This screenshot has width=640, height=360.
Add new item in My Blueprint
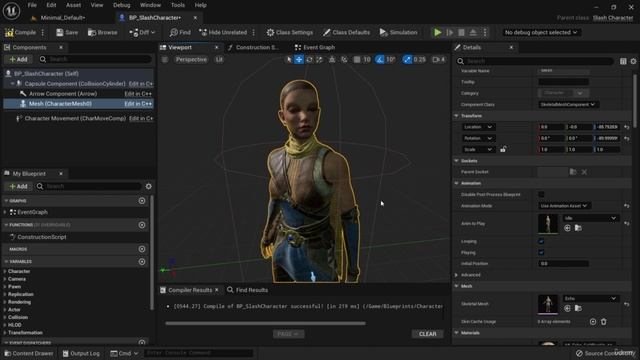[x=18, y=186]
